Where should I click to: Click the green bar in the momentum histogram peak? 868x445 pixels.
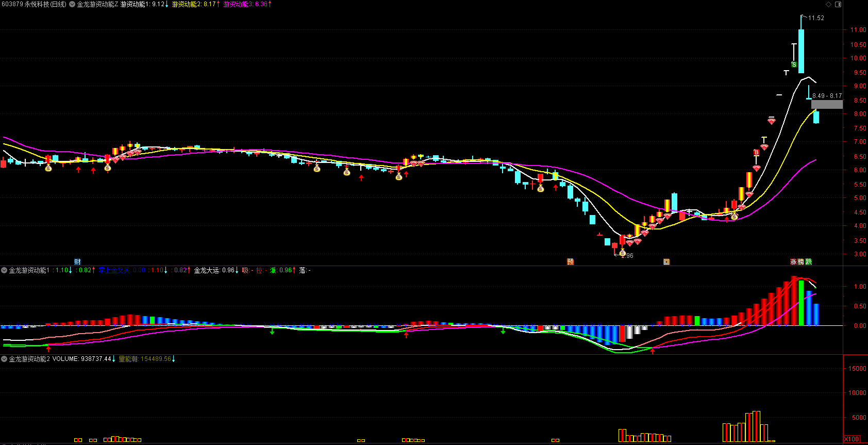coord(801,303)
